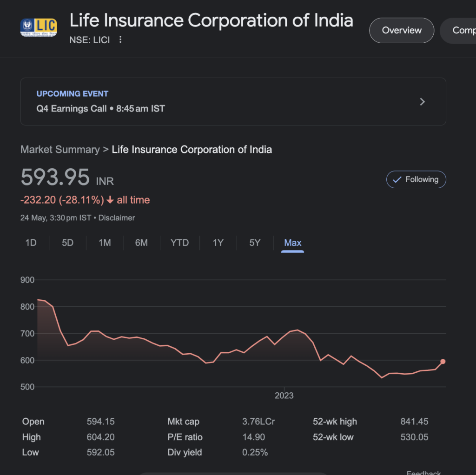Image resolution: width=476 pixels, height=475 pixels.
Task: Click the LIC company logo
Action: [39, 27]
